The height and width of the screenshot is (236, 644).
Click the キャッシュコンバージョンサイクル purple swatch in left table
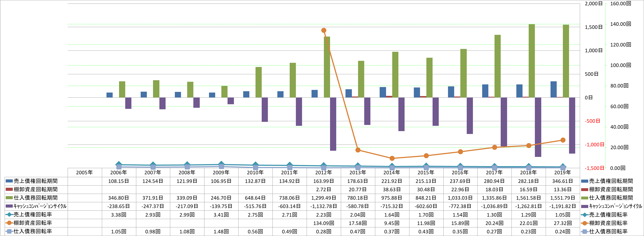(9, 206)
